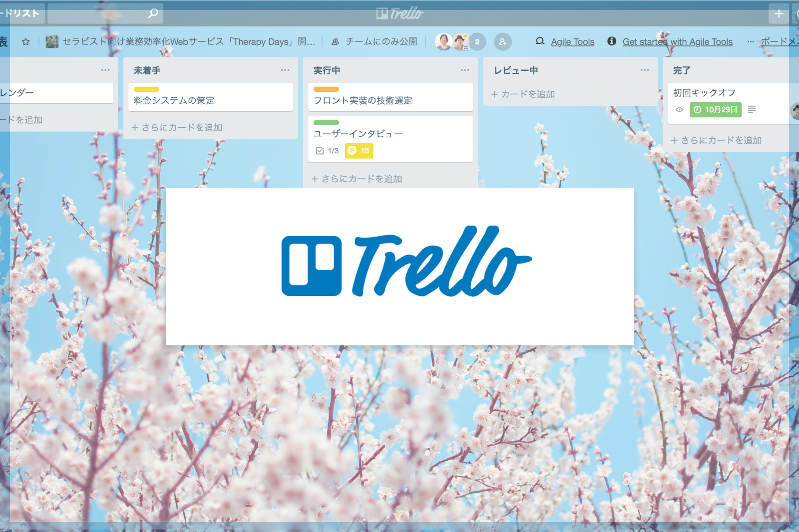Viewport: 799px width, 532px height.
Task: Add another card to 未着手 list
Action: (177, 127)
